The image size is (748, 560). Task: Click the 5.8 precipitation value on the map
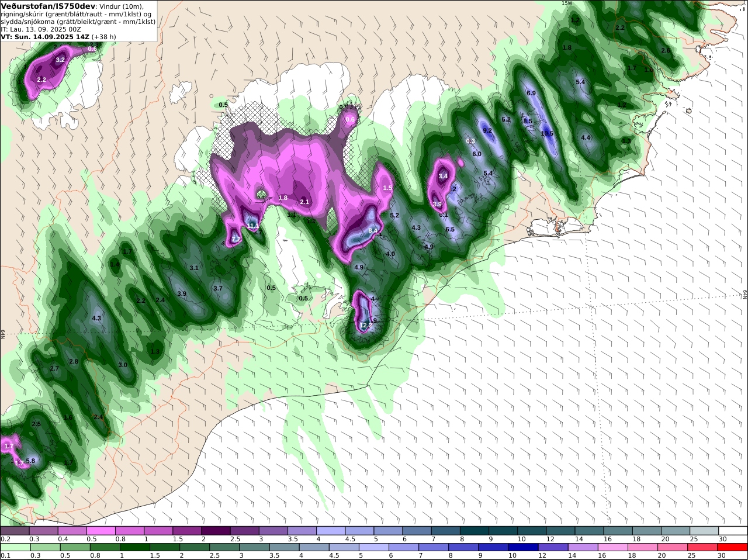pyautogui.click(x=30, y=461)
